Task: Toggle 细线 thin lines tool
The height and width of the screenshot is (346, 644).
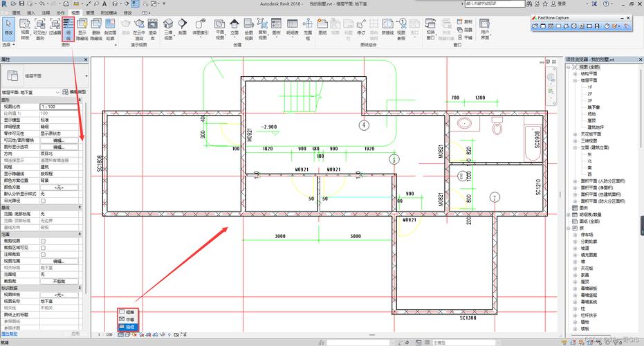Action: [x=68, y=29]
